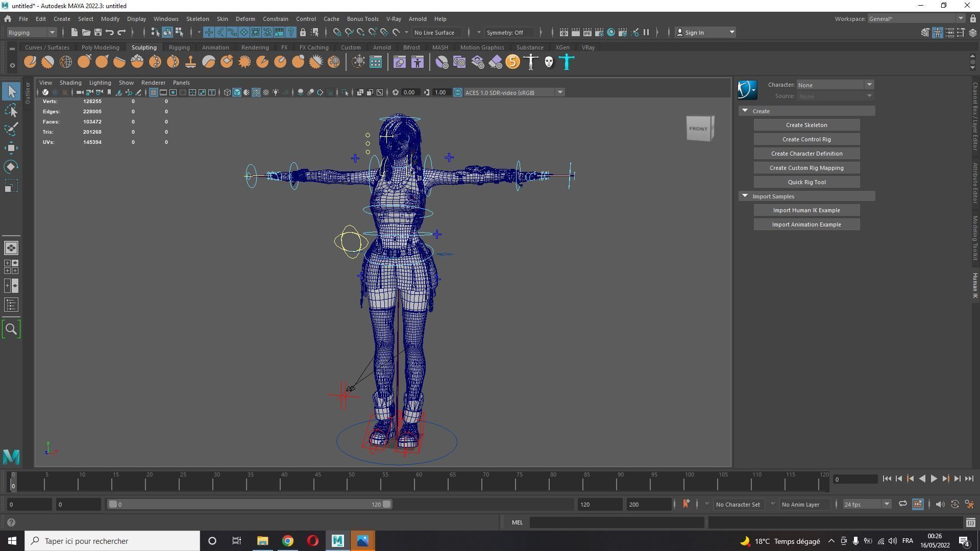
Task: Click the Import Animation Example button
Action: 806,224
